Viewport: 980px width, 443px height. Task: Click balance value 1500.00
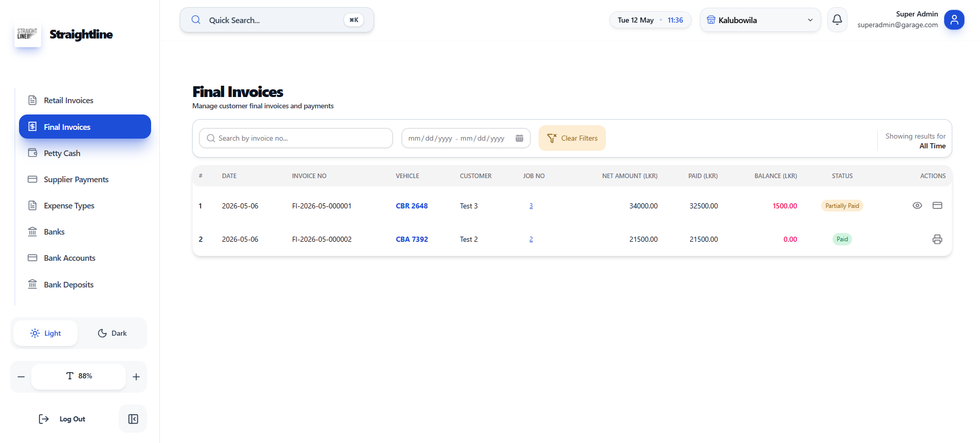785,206
